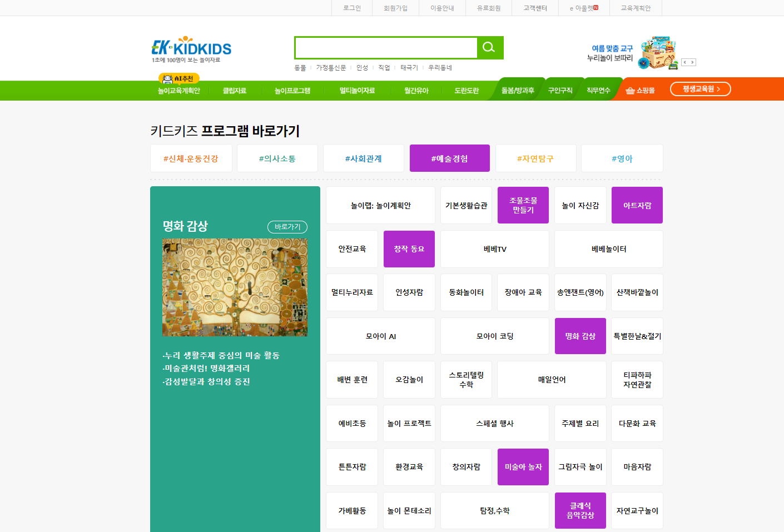Image resolution: width=784 pixels, height=532 pixels.
Task: Click the 동물 keyword link
Action: 300,68
